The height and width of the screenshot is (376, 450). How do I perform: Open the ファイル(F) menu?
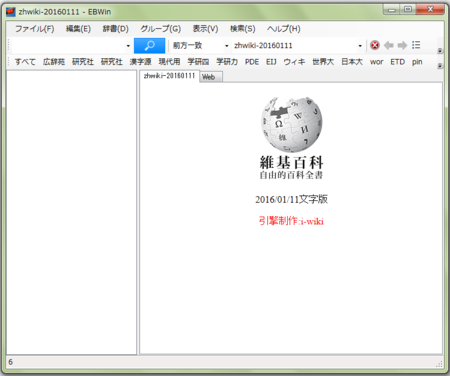(x=34, y=29)
